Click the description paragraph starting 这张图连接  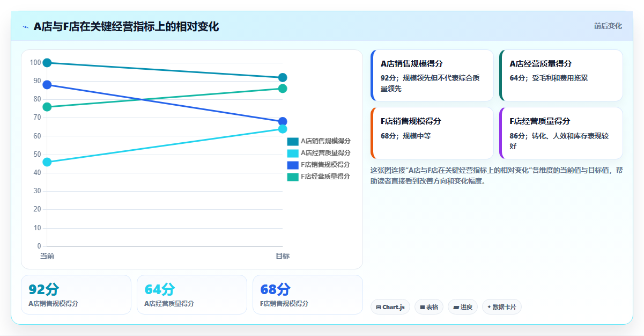pos(497,176)
